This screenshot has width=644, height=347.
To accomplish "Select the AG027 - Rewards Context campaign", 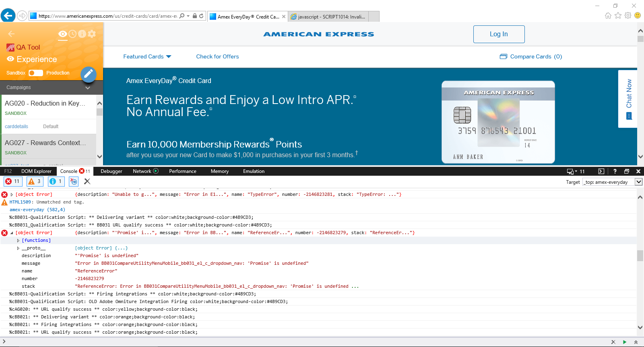I will tap(45, 143).
